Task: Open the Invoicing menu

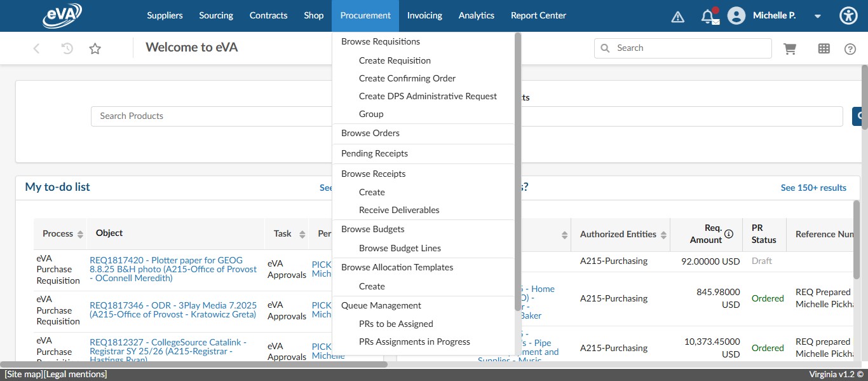Action: coord(424,15)
